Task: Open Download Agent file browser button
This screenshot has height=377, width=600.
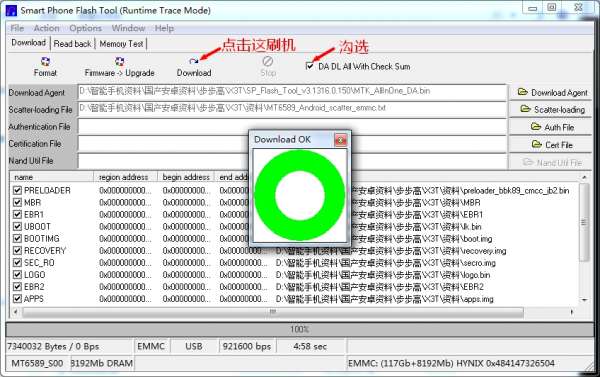Action: [551, 93]
